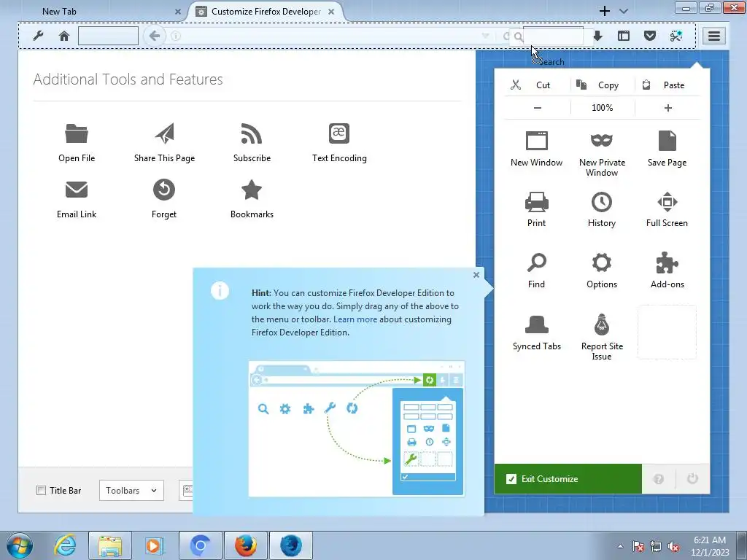Click the Home toolbar icon

click(64, 36)
